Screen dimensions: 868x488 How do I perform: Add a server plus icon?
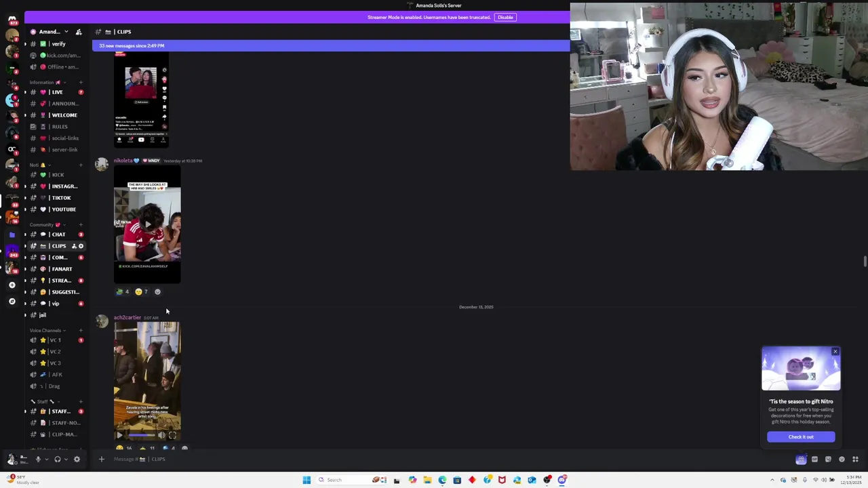point(12,285)
